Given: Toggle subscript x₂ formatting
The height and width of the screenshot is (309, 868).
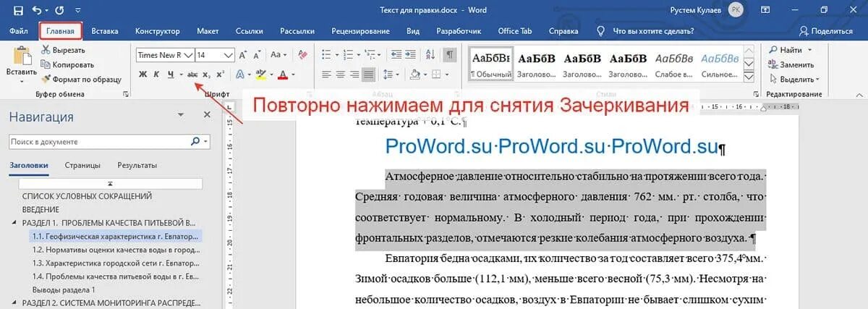Looking at the screenshot, I should pos(207,74).
